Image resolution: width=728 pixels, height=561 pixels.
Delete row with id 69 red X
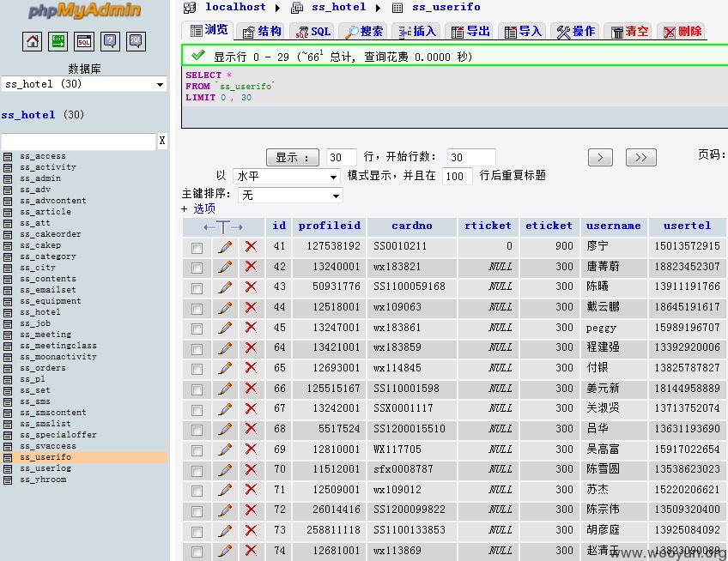[252, 449]
